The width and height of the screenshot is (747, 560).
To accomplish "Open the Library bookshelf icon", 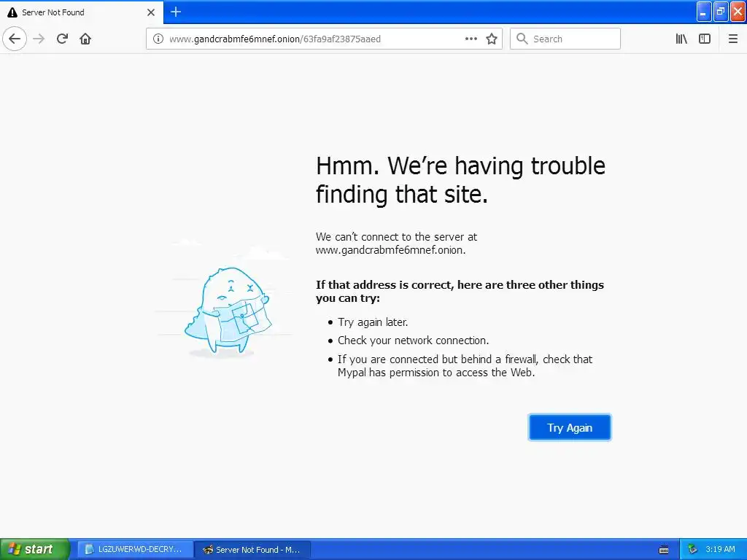I will click(x=681, y=39).
